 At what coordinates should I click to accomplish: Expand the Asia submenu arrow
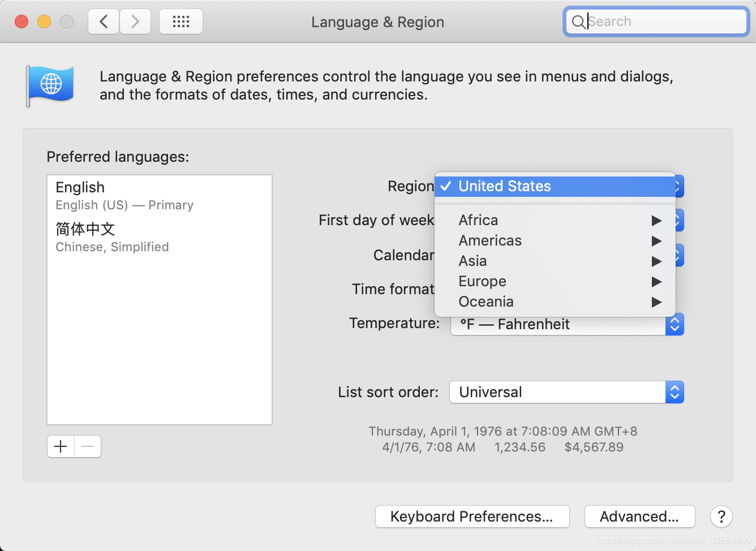click(656, 261)
